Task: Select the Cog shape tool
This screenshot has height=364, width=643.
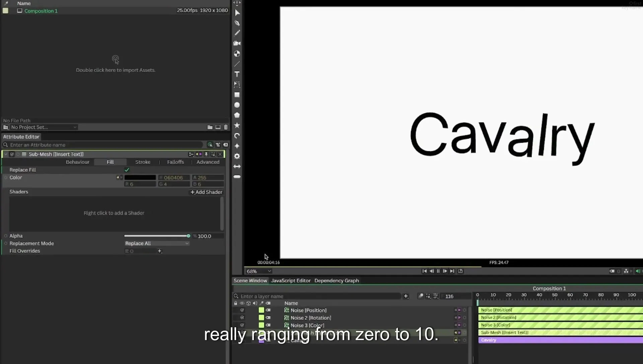Action: pyautogui.click(x=237, y=156)
